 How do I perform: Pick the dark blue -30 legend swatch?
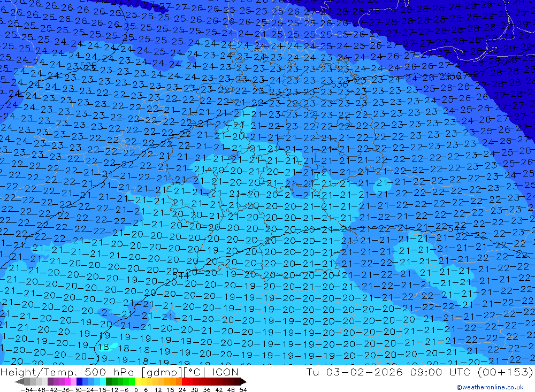[x=79, y=382]
